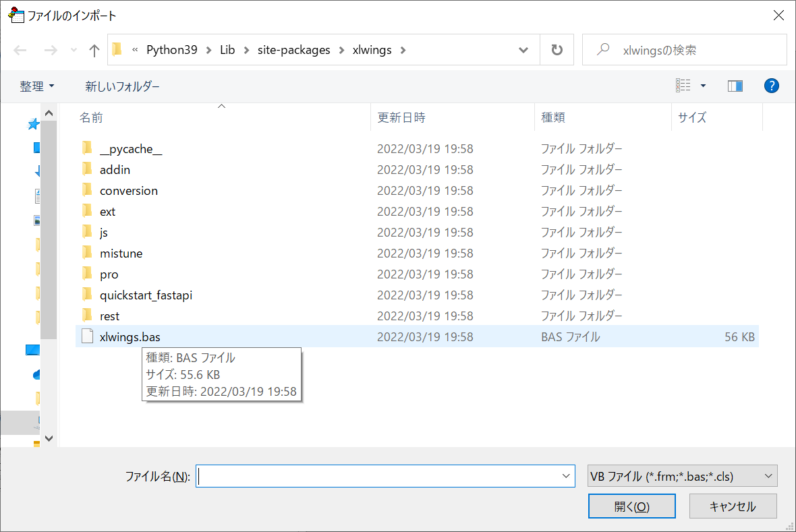The image size is (796, 532).
Task: Open the recent locations dropdown arrow
Action: pos(523,51)
